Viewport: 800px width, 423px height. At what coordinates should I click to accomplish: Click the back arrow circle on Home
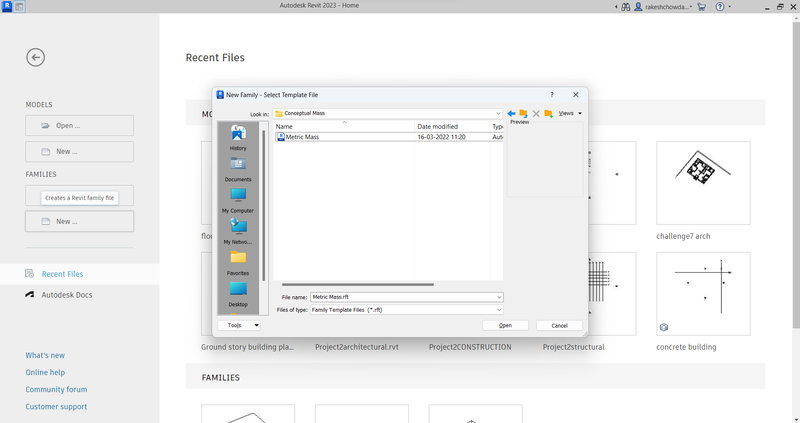[36, 57]
